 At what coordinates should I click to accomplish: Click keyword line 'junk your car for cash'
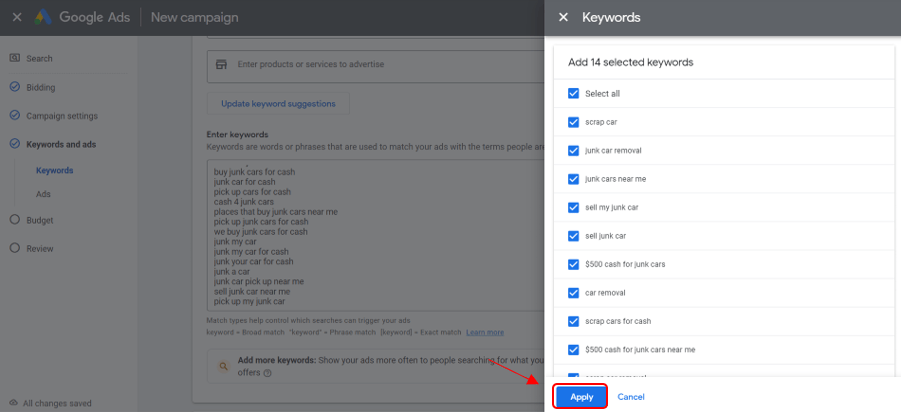tap(253, 261)
